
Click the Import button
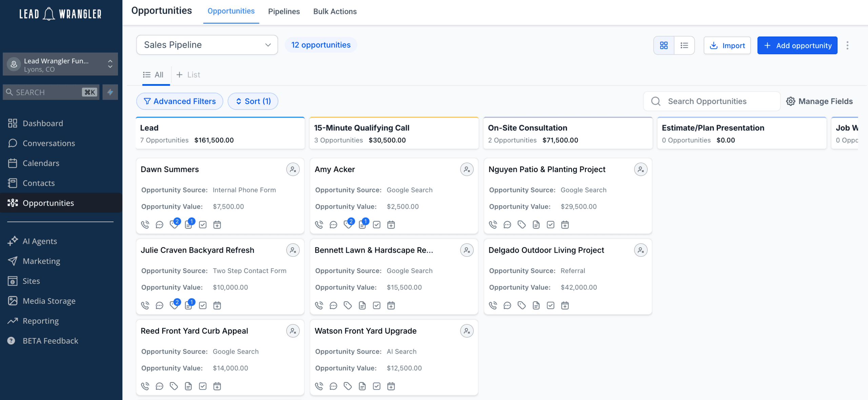(727, 45)
